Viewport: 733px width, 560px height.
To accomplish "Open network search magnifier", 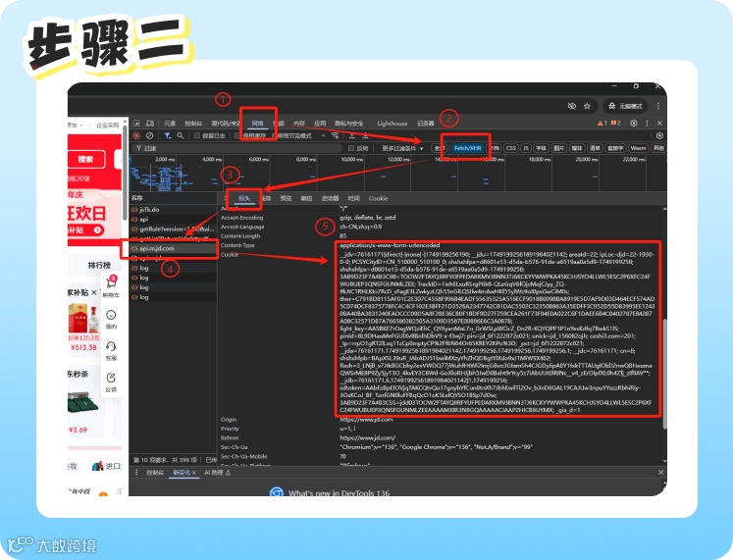I will [181, 136].
